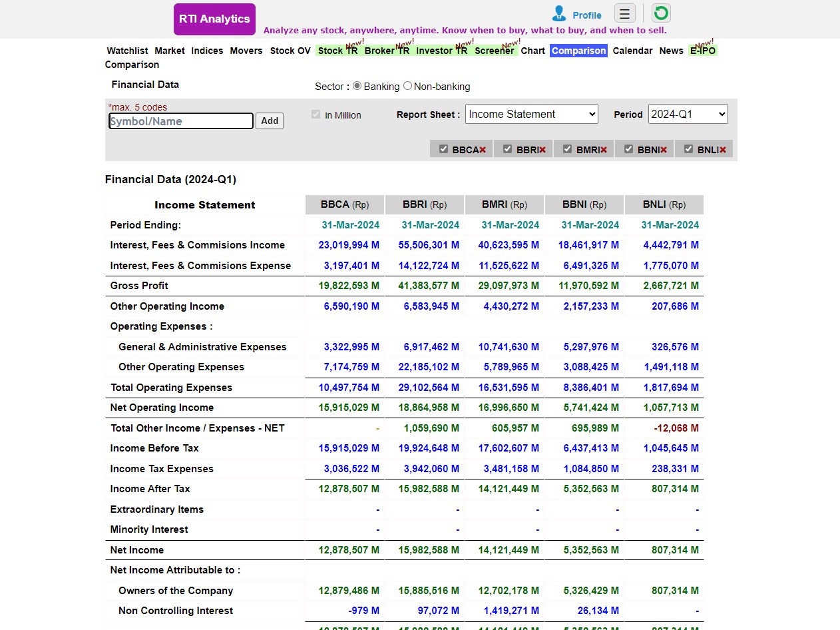Open the E-IPO tab
The width and height of the screenshot is (840, 630).
(x=703, y=51)
